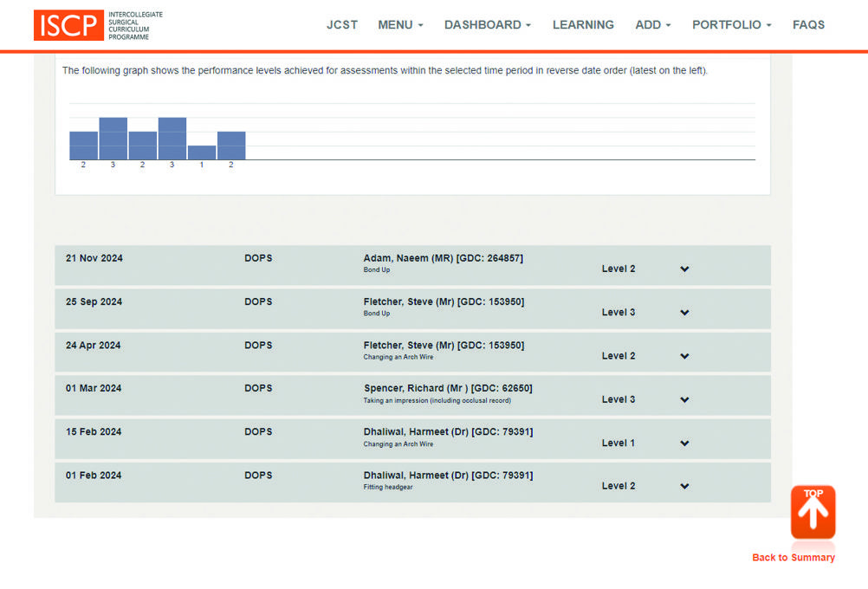The width and height of the screenshot is (868, 589).
Task: Expand the 01 Feb 2024 DOPS row
Action: click(x=684, y=486)
